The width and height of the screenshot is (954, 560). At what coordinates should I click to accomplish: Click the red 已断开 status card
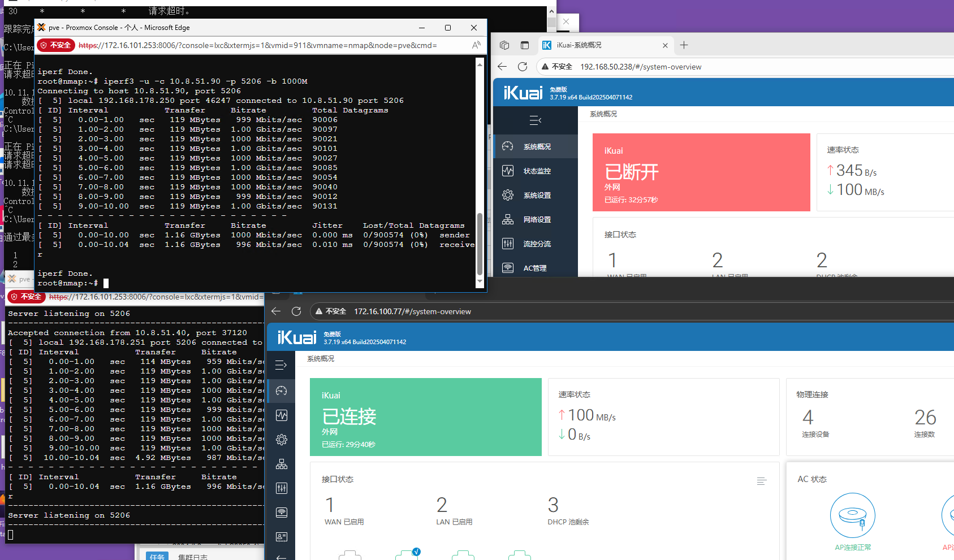click(x=701, y=172)
